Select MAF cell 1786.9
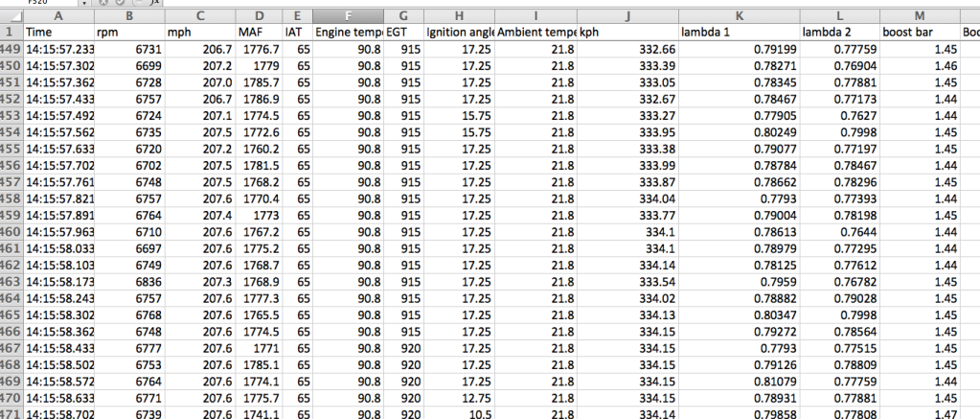The height and width of the screenshot is (419, 980). point(260,99)
